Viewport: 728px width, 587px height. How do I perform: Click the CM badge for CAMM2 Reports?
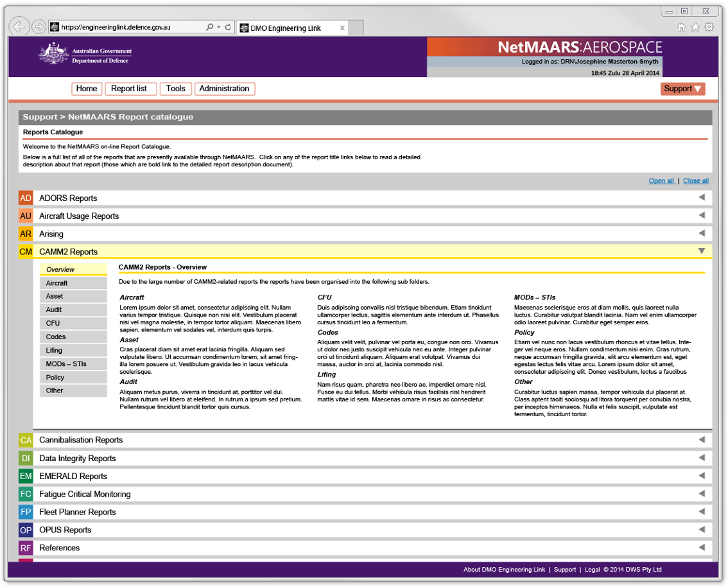[26, 252]
